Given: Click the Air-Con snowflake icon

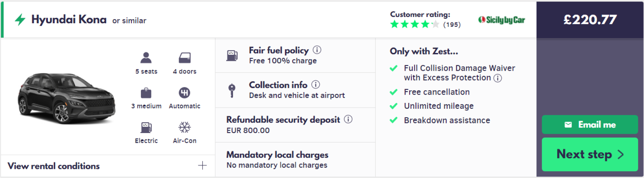Looking at the screenshot, I should point(184,127).
